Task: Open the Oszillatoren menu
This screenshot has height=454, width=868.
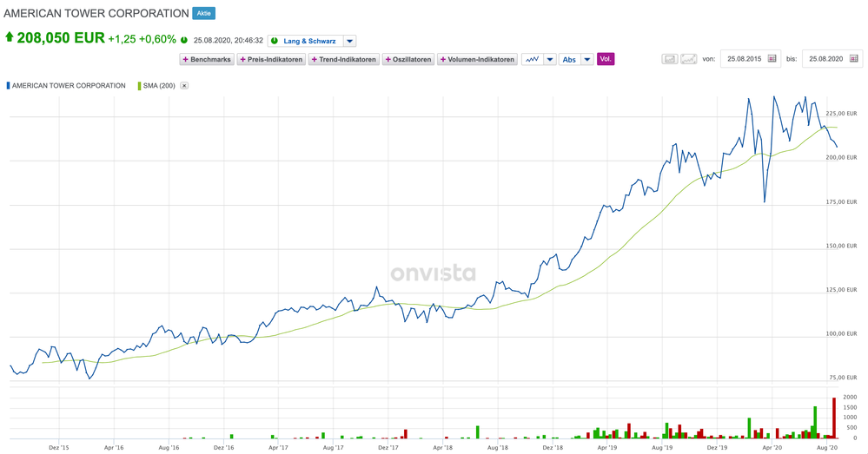Action: click(408, 59)
